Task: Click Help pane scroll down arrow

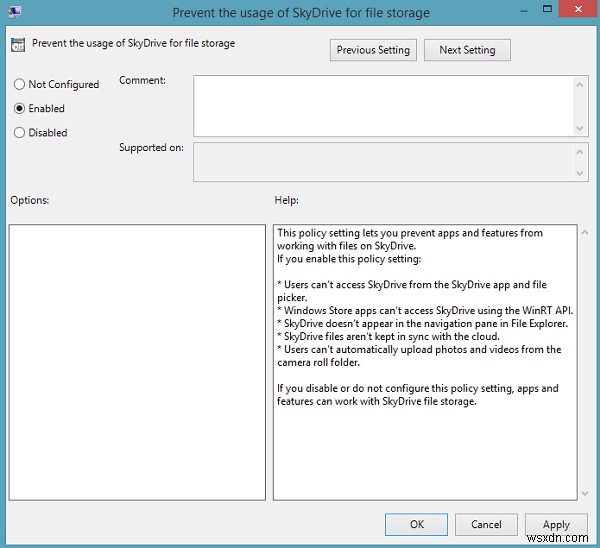Action: (x=585, y=493)
